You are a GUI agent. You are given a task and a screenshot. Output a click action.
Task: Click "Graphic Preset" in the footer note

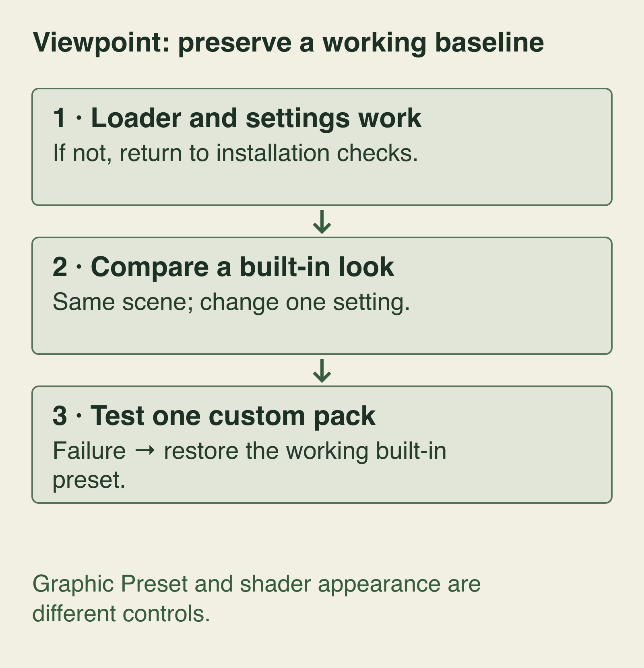tap(110, 584)
